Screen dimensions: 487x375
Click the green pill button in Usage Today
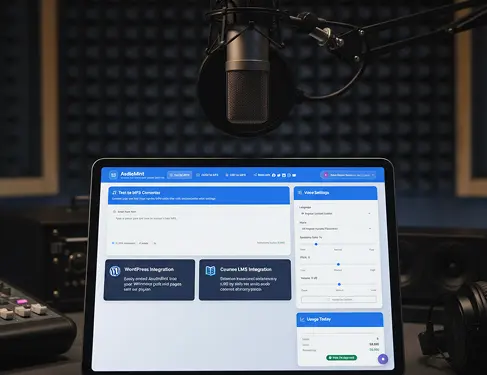(341, 358)
